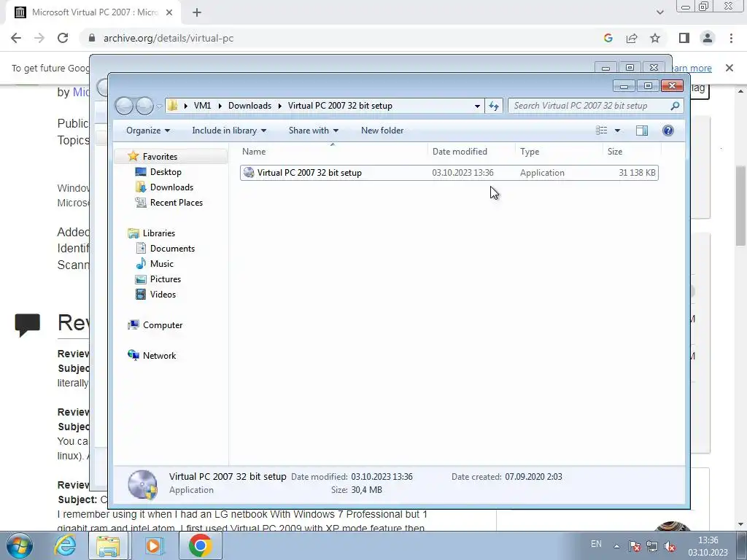This screenshot has height=560, width=747.
Task: Click the archive.org URL in address bar
Action: click(x=169, y=38)
